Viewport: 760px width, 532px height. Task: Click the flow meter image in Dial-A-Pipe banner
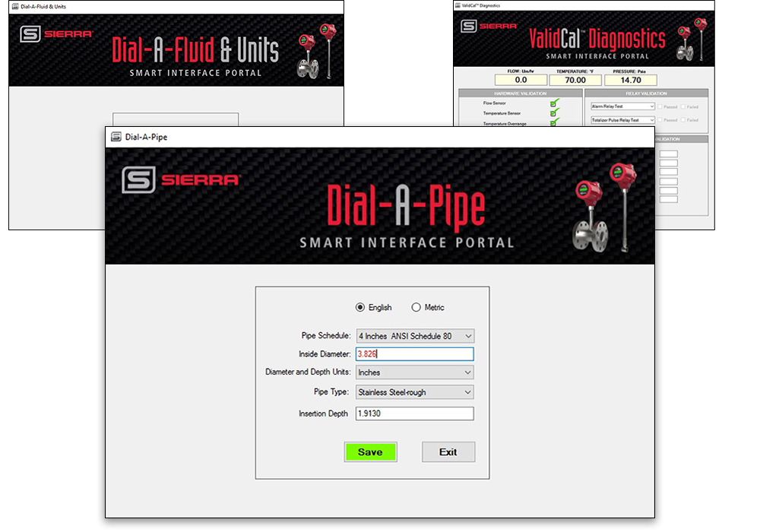click(606, 207)
